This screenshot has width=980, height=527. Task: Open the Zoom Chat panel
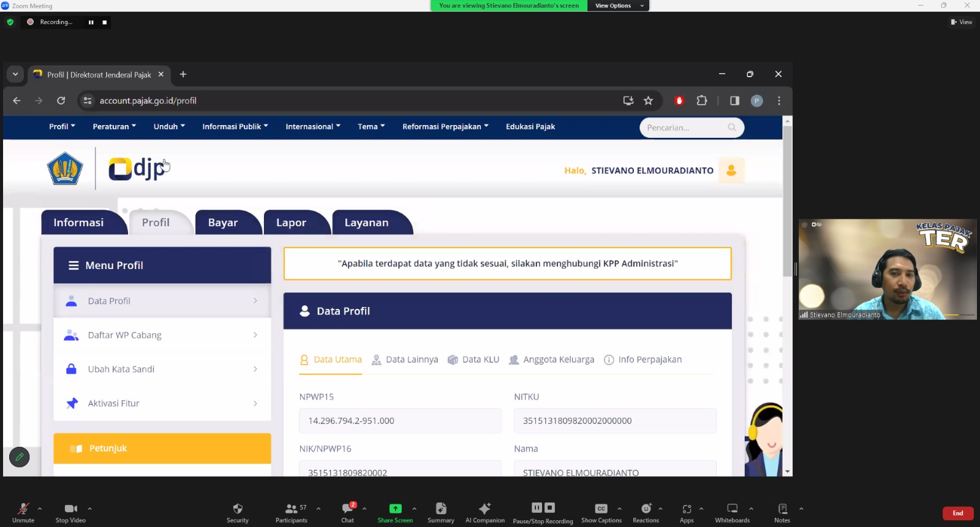[347, 512]
